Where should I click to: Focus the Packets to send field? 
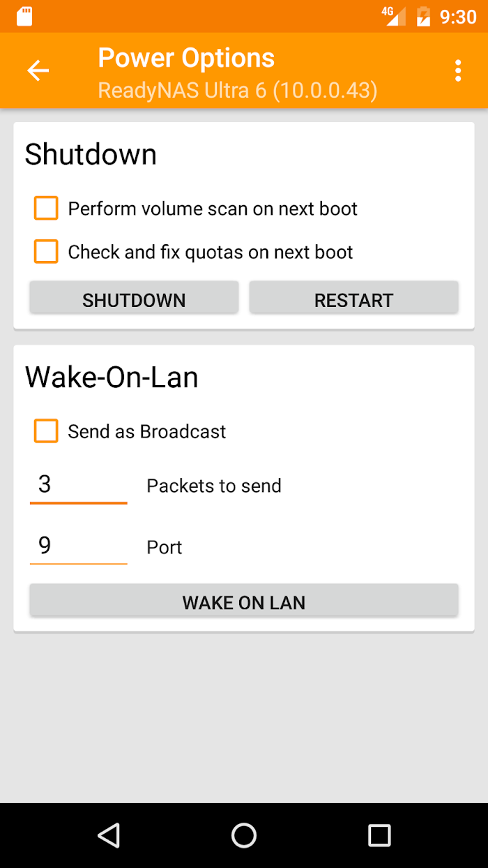pos(78,485)
